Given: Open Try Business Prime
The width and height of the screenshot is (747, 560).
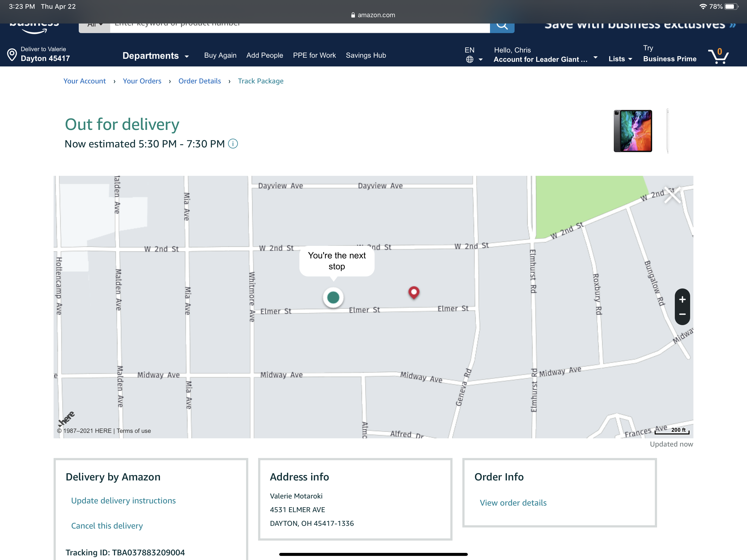Looking at the screenshot, I should (x=669, y=54).
